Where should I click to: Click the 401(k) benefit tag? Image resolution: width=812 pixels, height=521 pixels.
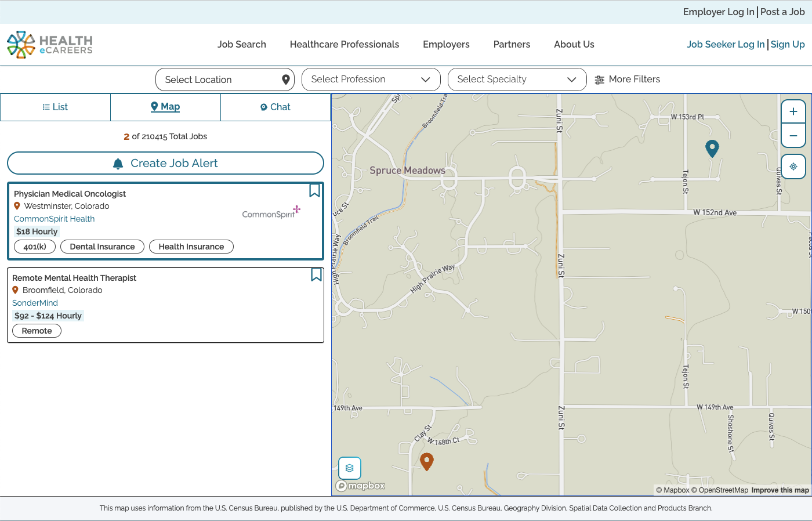pyautogui.click(x=35, y=247)
